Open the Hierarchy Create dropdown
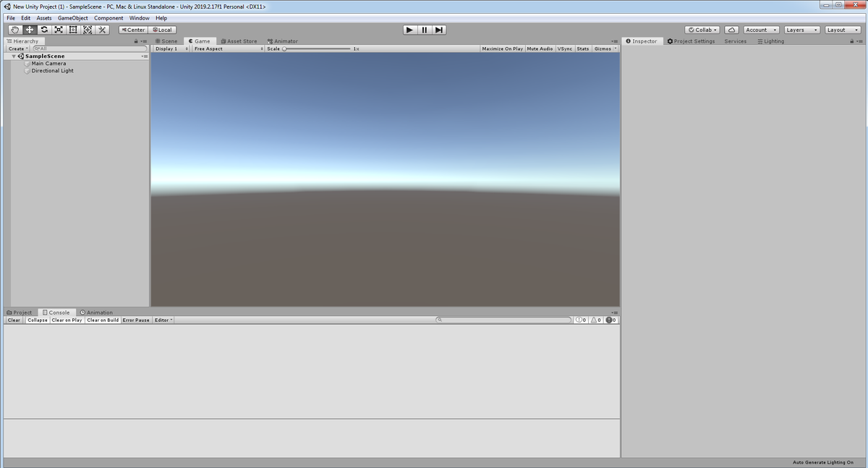Screen dimensions: 868x468 pos(18,48)
